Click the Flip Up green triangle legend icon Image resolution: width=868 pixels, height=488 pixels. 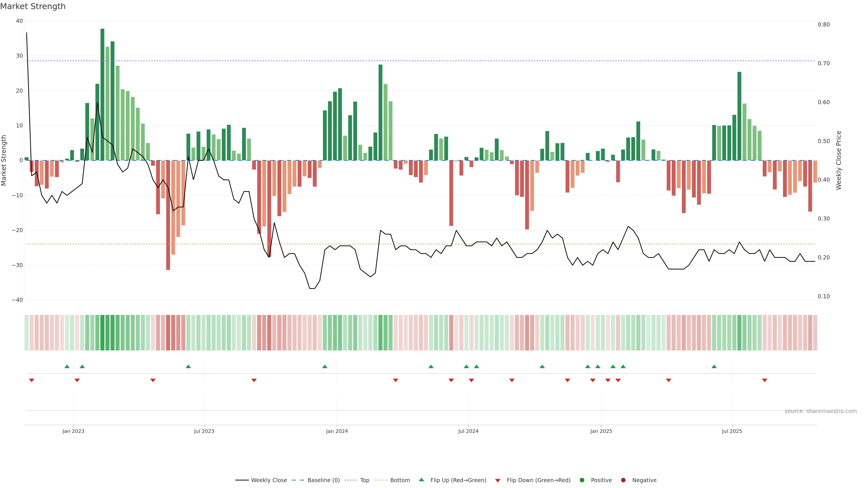pyautogui.click(x=421, y=480)
